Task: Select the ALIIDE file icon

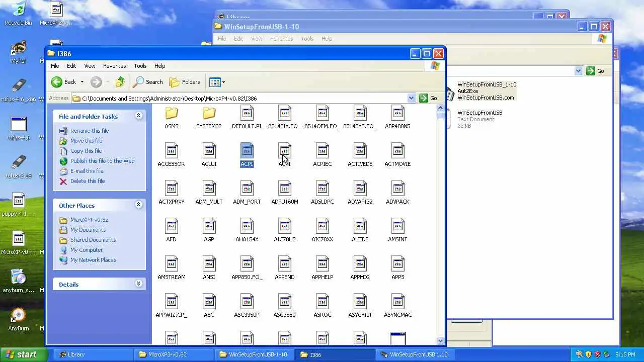Action: point(360,226)
